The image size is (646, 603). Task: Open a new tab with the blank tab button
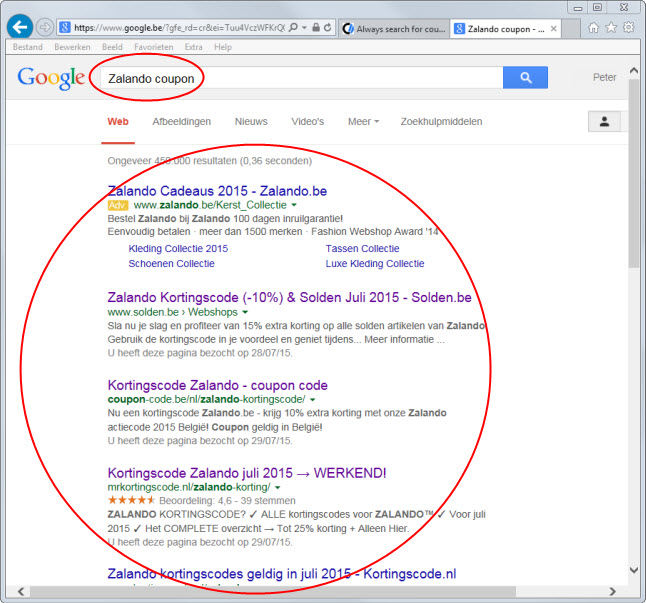pos(571,29)
